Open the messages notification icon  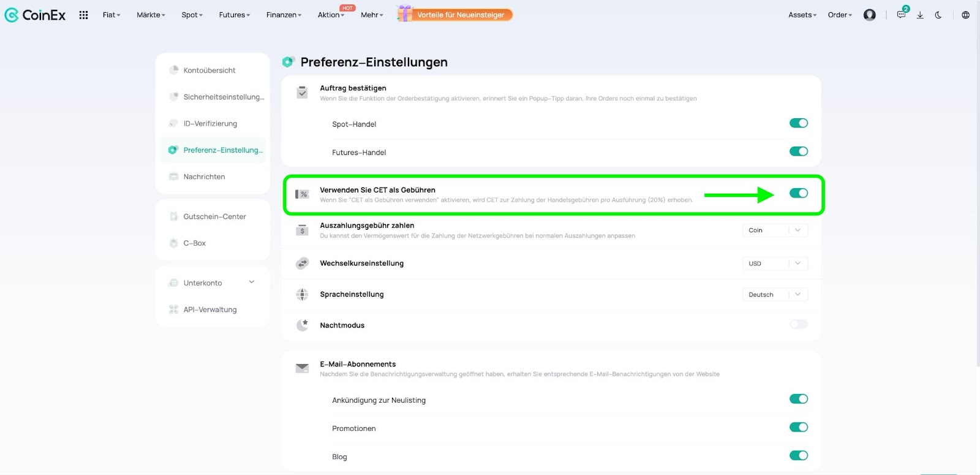point(902,14)
